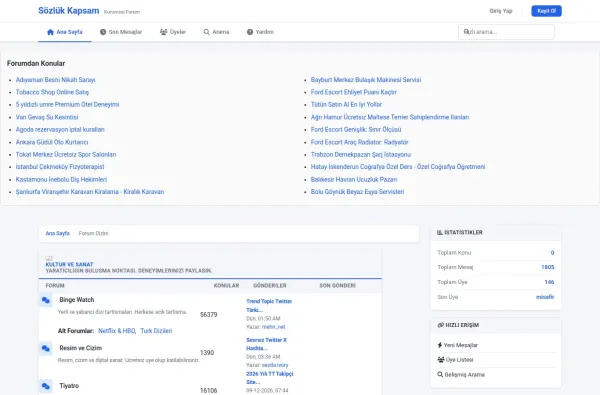
Task: Open topic Ford Escort Araç Radiator
Action: point(360,142)
